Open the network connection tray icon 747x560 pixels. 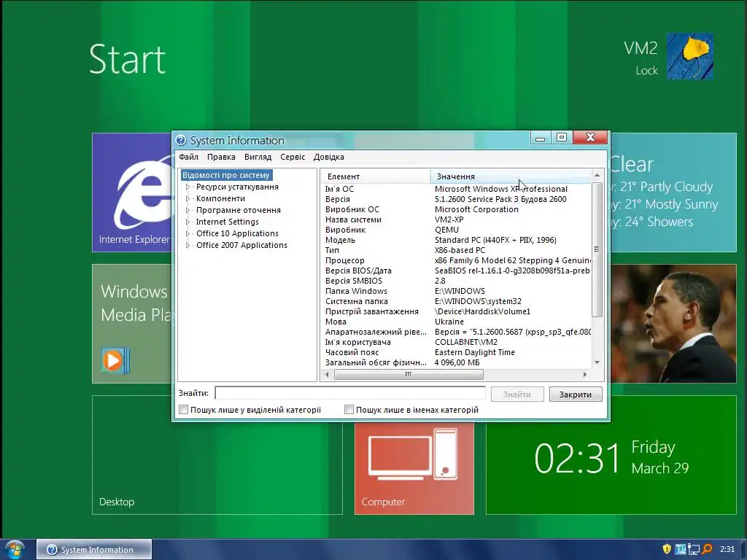click(x=694, y=550)
